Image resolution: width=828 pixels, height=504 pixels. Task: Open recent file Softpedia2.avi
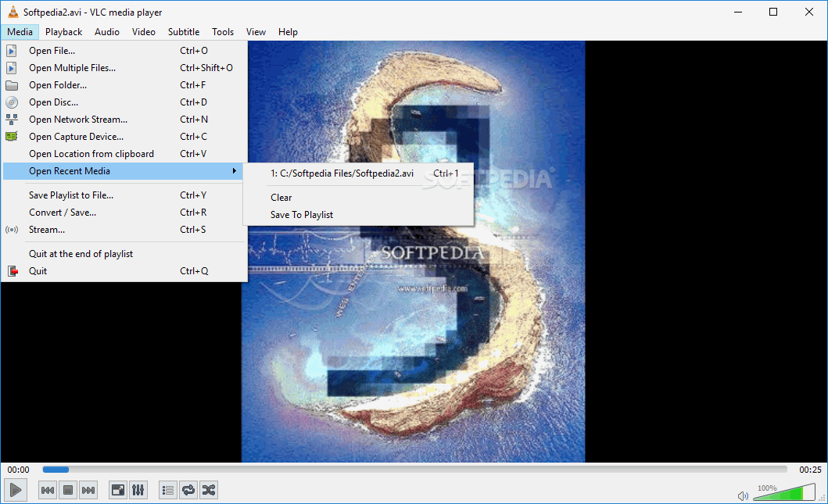[x=359, y=173]
